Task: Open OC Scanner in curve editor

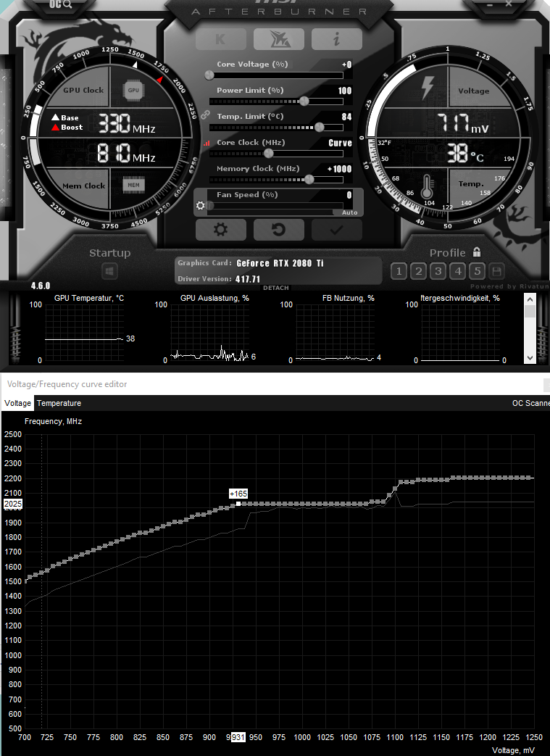Action: point(530,403)
